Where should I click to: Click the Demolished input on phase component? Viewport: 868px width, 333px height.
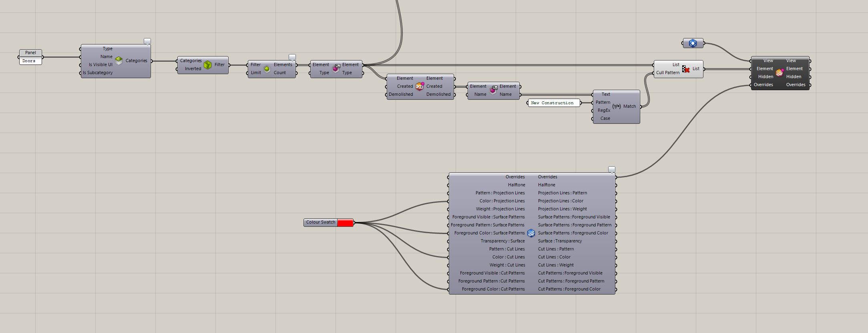click(401, 94)
